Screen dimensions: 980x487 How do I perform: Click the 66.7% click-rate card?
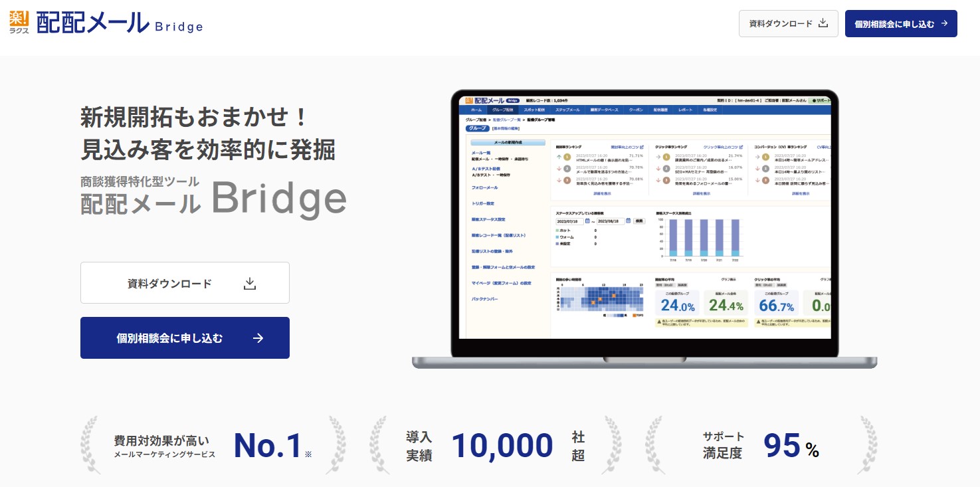click(777, 302)
